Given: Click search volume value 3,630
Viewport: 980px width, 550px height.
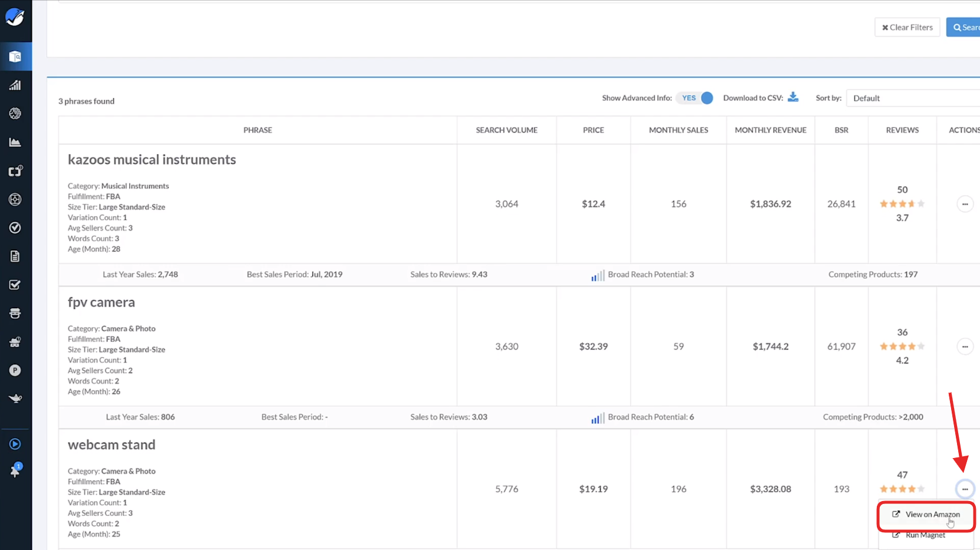Looking at the screenshot, I should pos(507,347).
